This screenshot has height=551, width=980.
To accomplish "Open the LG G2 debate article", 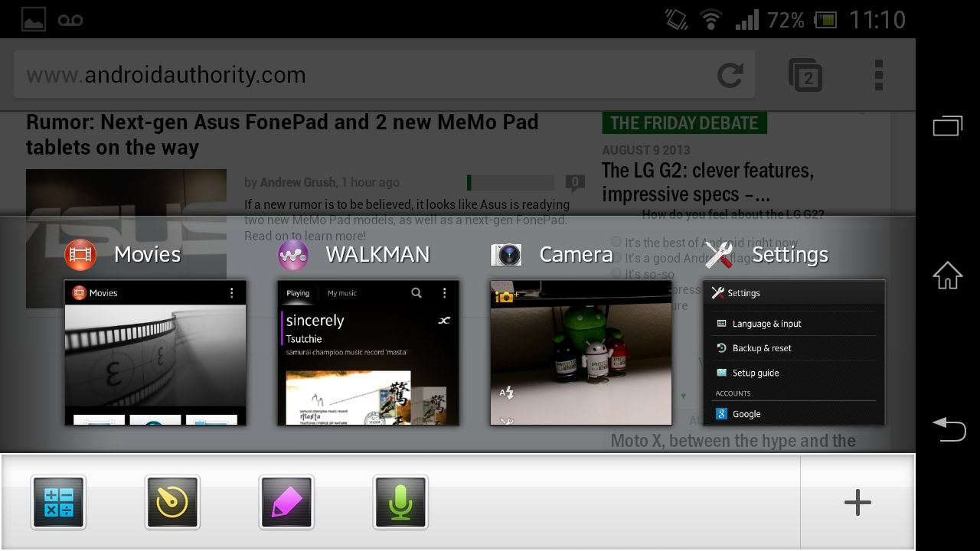I will 707,182.
